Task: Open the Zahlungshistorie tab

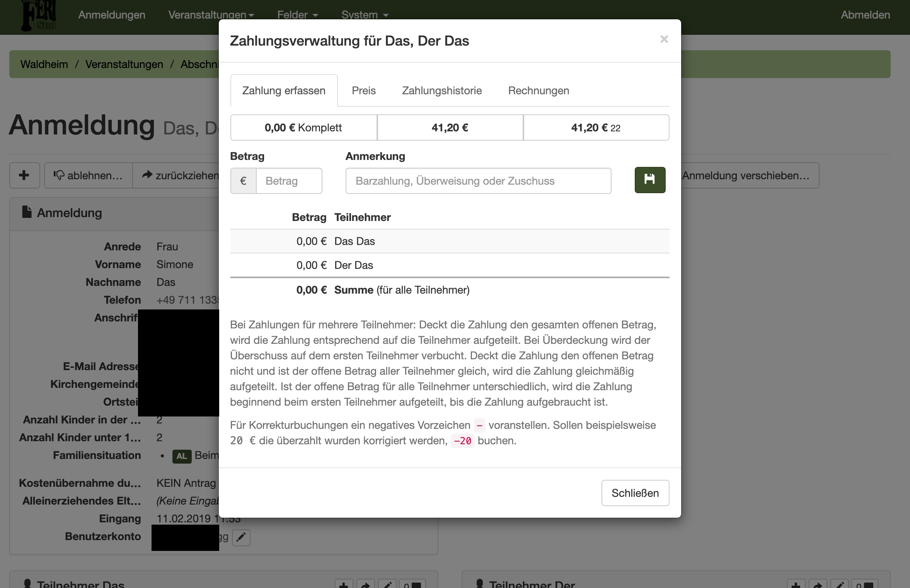Action: click(442, 90)
